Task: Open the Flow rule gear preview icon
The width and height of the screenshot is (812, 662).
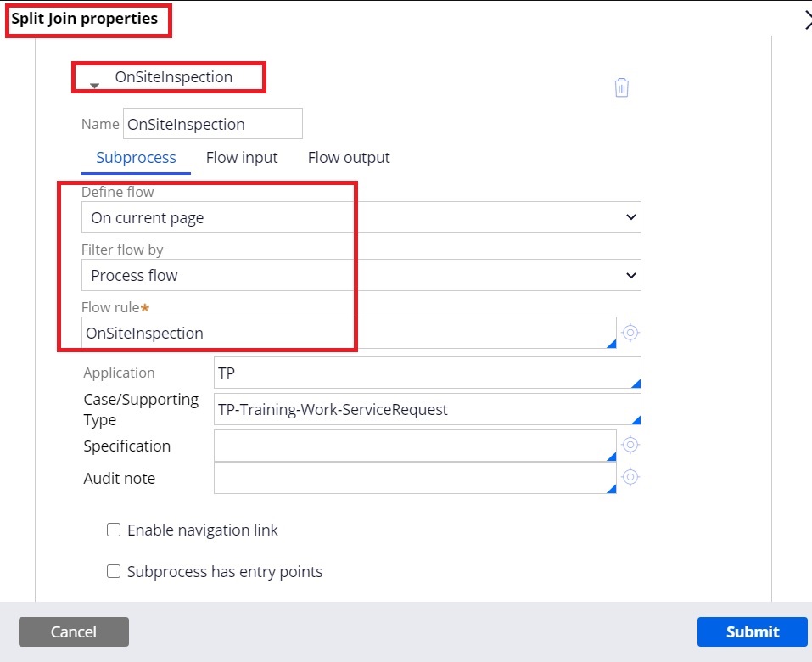Action: 630,333
